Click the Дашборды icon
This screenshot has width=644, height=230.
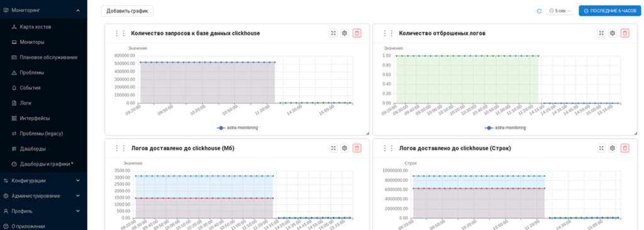click(x=14, y=149)
